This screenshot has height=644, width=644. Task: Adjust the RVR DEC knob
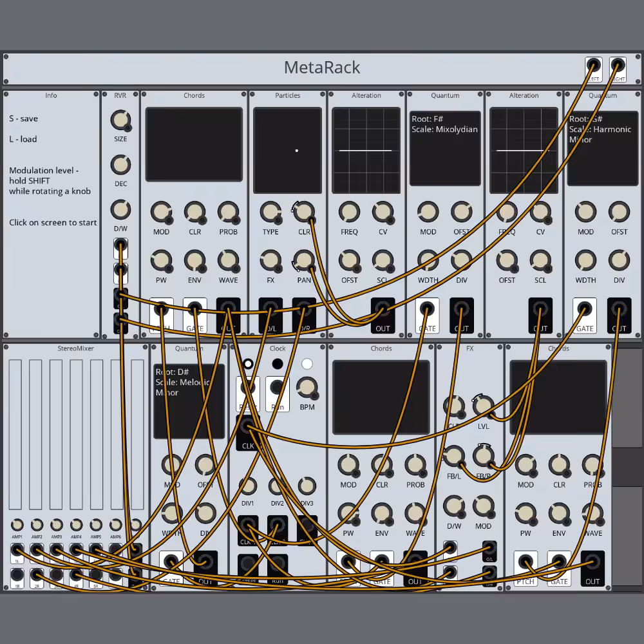click(x=120, y=165)
